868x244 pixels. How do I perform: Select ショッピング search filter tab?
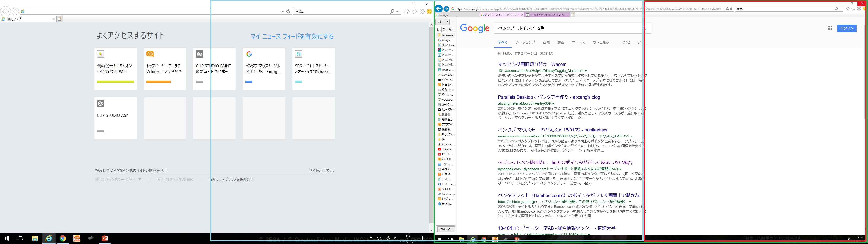pyautogui.click(x=525, y=42)
